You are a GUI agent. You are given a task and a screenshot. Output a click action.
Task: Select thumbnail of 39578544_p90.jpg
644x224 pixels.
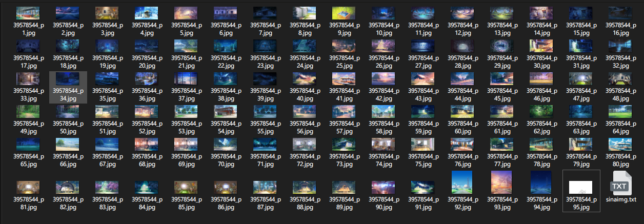(x=384, y=188)
